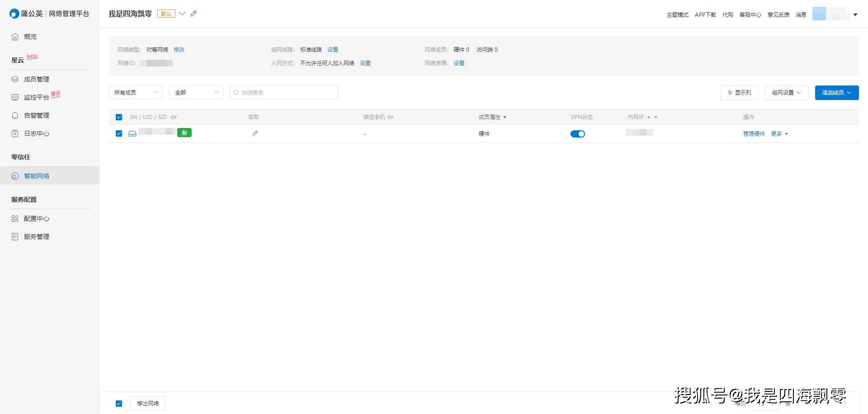
Task: Open 客服中心 in the top bar
Action: click(x=750, y=15)
